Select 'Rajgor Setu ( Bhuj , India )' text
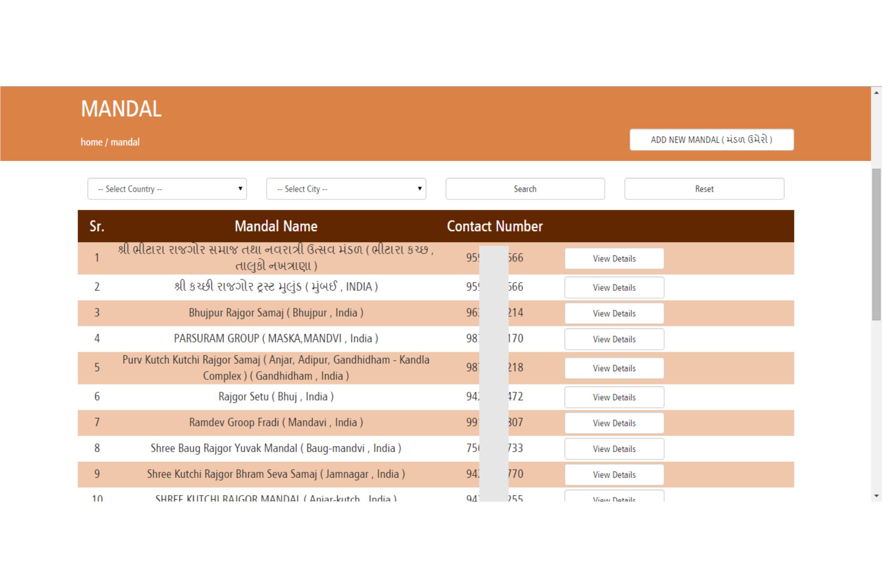The image size is (882, 588). pos(276,397)
